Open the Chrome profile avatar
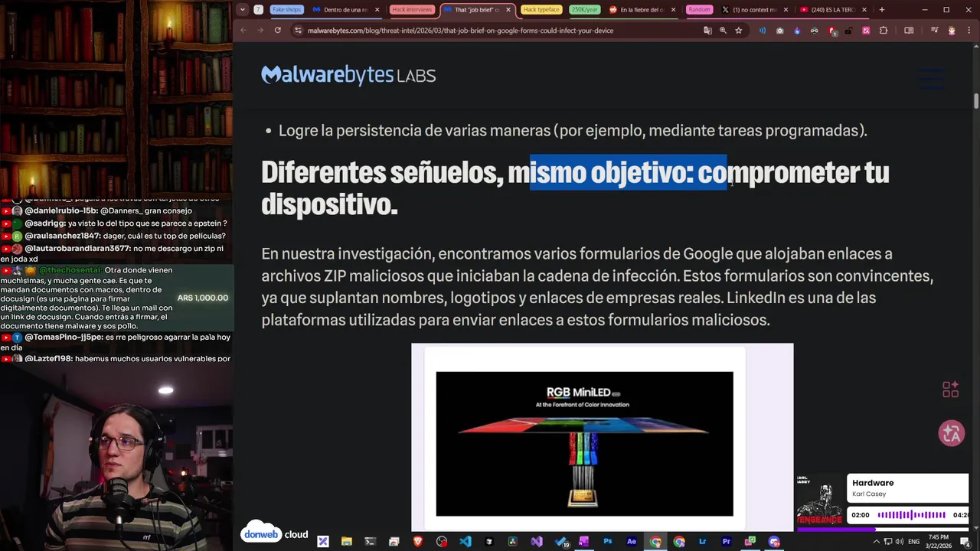Viewport: 980px width, 551px height. 952,31
